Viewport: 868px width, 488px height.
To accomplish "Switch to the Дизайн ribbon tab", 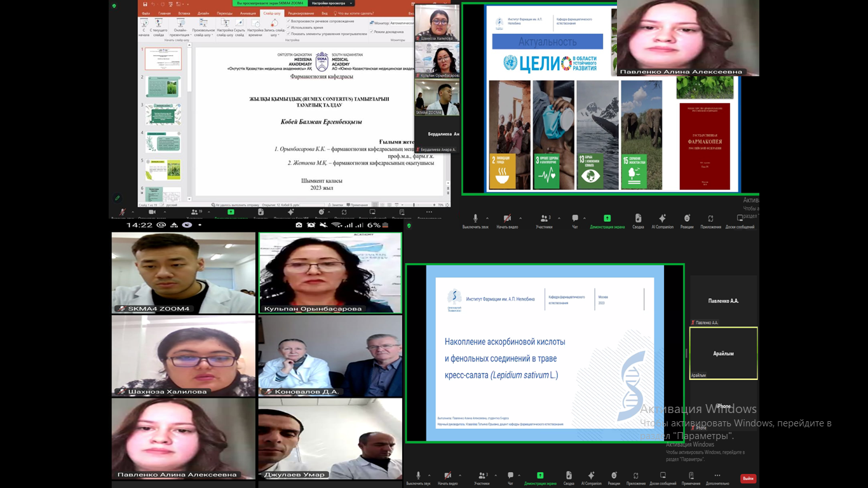I will click(203, 13).
